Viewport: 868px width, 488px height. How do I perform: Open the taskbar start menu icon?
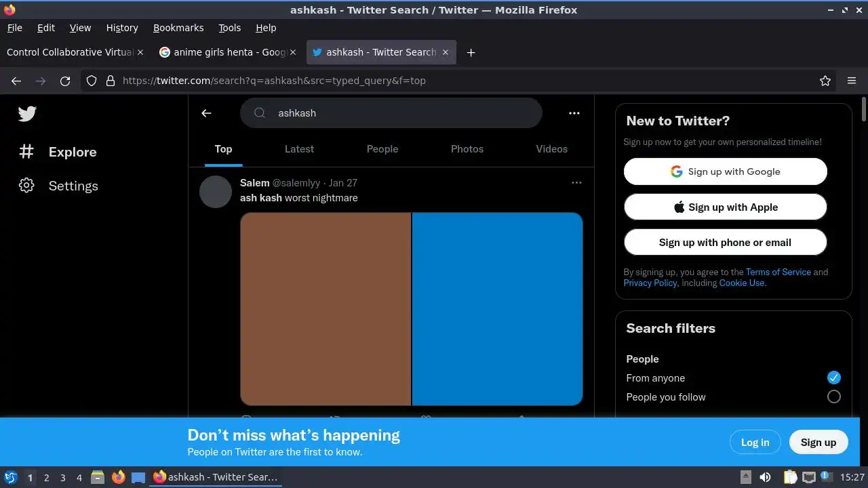tap(10, 477)
